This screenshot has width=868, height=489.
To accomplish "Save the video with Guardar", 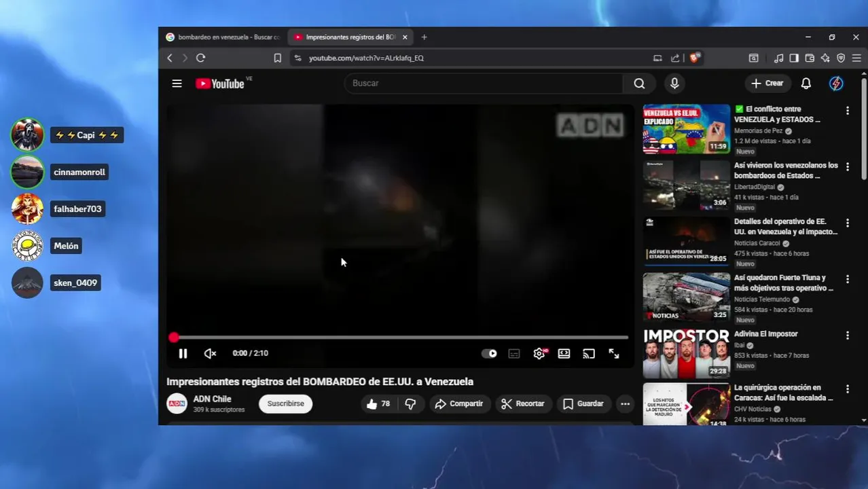I will coord(583,403).
